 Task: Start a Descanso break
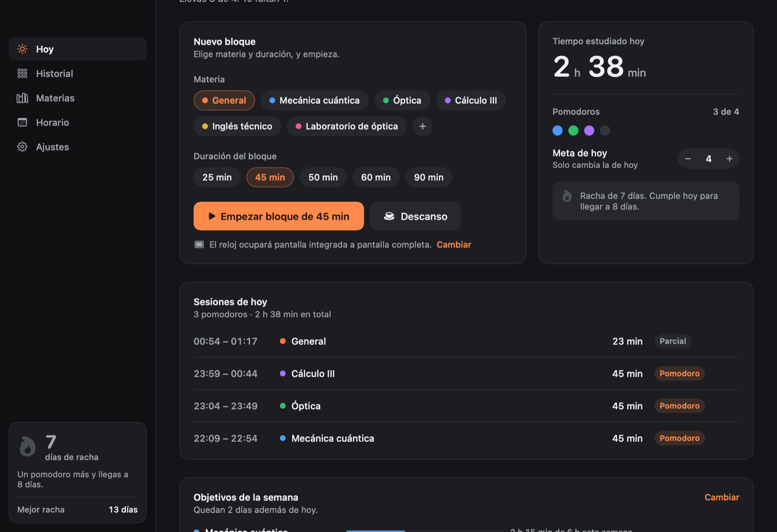click(x=415, y=216)
